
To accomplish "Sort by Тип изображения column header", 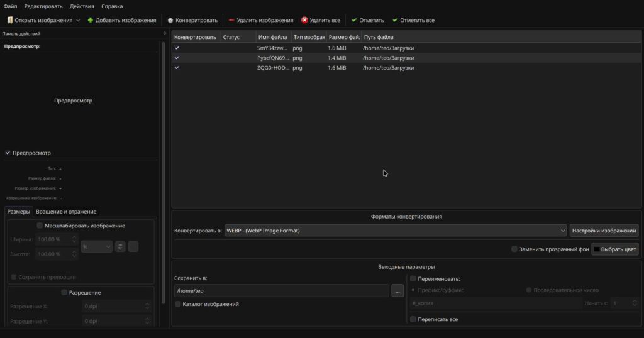I will [309, 37].
